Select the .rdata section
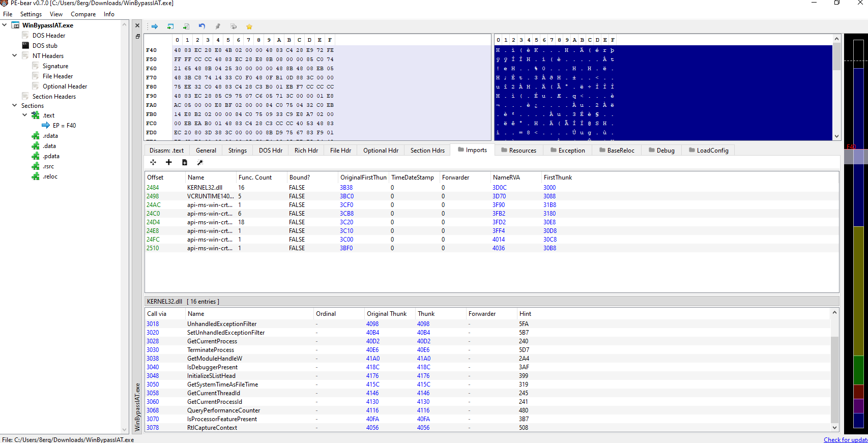 (x=50, y=136)
